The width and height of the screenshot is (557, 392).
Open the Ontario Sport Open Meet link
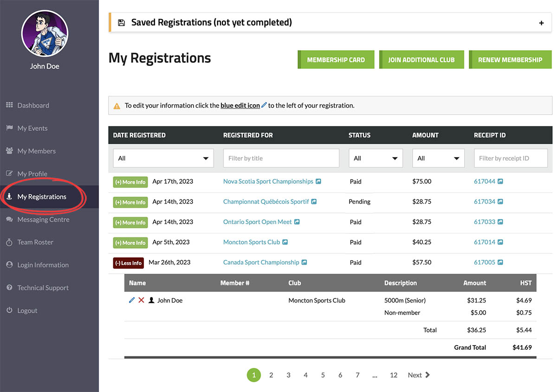click(x=258, y=222)
